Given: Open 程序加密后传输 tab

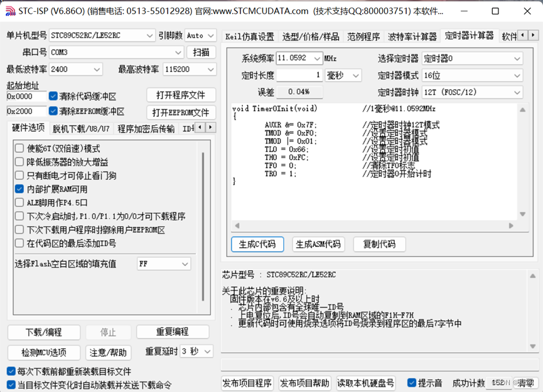Looking at the screenshot, I should (x=146, y=129).
